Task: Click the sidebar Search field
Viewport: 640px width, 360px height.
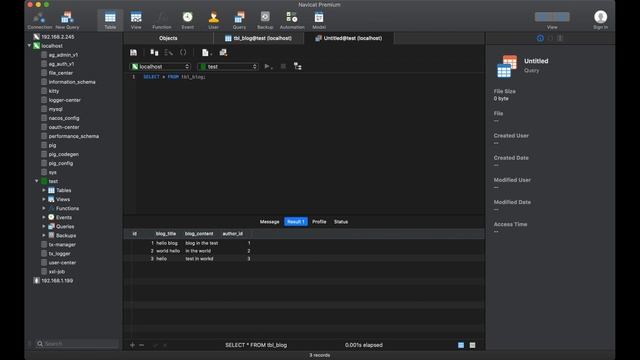Action: coord(77,344)
